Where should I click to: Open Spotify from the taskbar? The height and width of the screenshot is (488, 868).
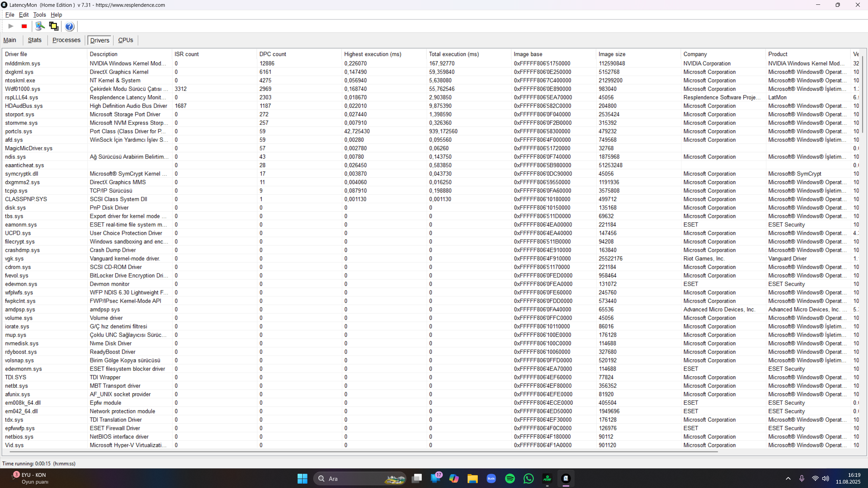pyautogui.click(x=510, y=478)
